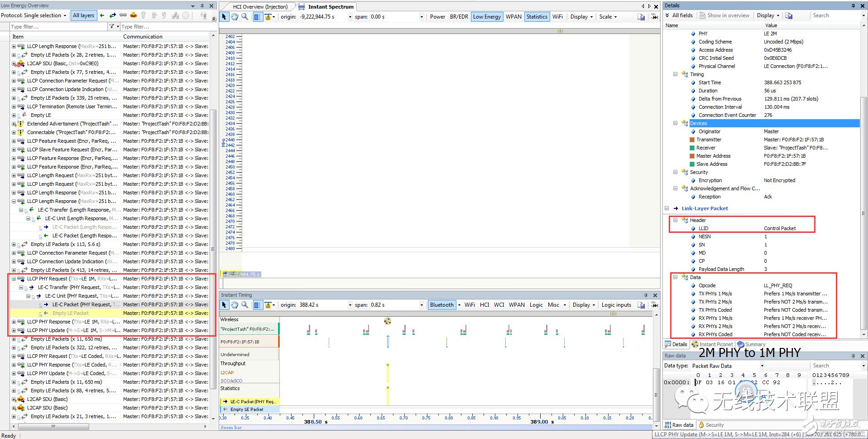Open the Data type Packet Raw Data combo box
The height and width of the screenshot is (439, 868).
pyautogui.click(x=728, y=366)
